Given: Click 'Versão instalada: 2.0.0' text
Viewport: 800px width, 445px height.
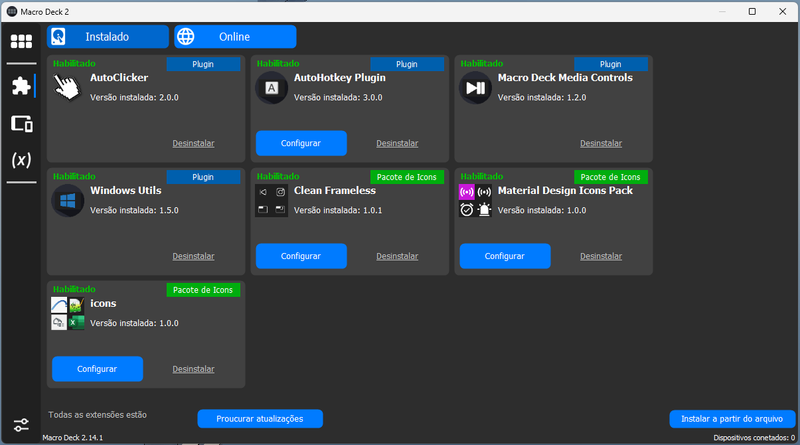Looking at the screenshot, I should click(x=134, y=97).
